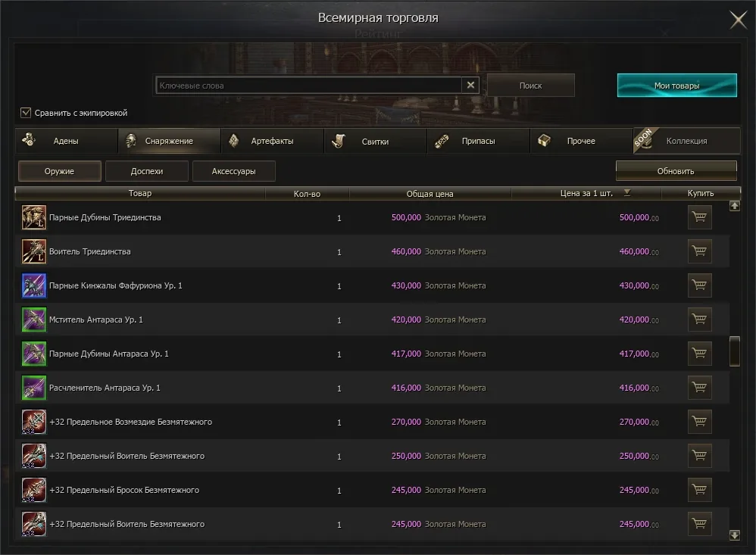
Task: Close the Всемирная торговля window
Action: pyautogui.click(x=738, y=20)
